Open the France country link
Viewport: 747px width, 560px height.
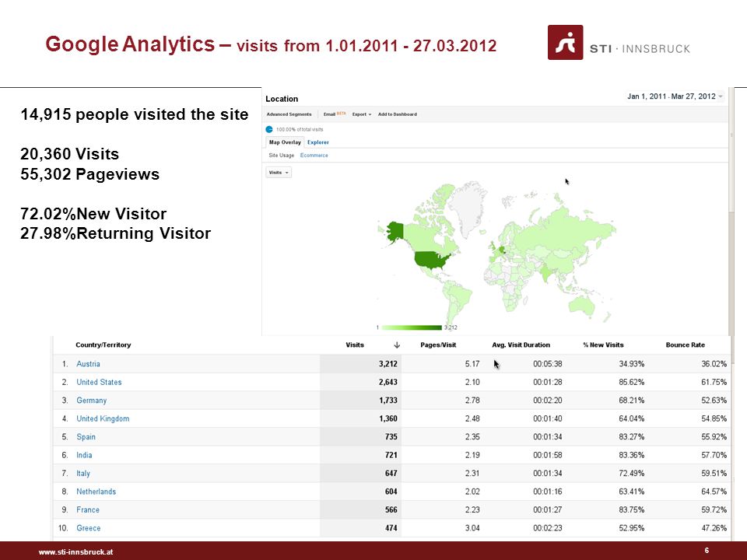coord(88,509)
